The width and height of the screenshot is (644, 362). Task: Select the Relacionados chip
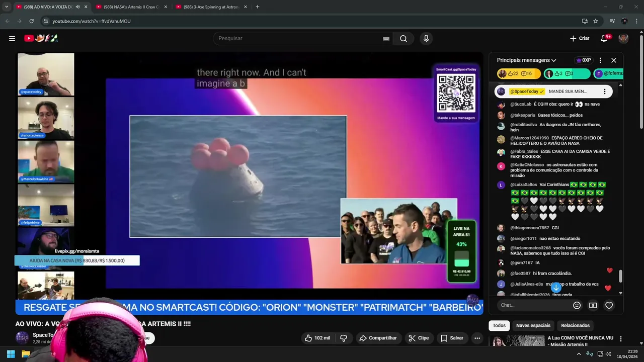pos(575,326)
